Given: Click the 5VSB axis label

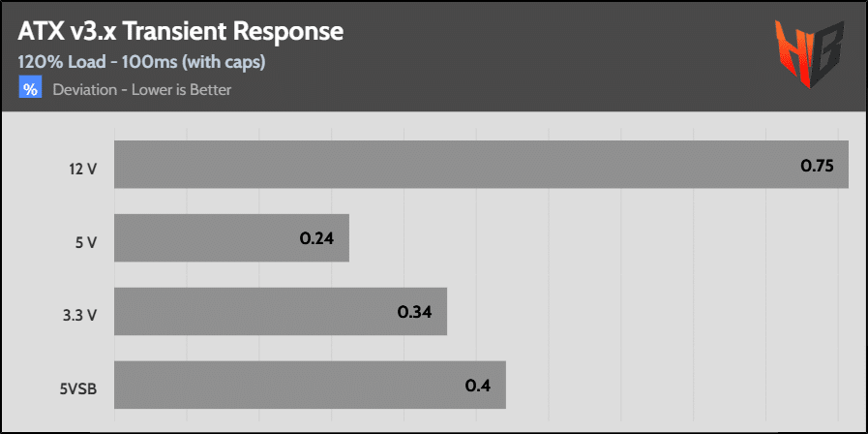Looking at the screenshot, I should 78,389.
